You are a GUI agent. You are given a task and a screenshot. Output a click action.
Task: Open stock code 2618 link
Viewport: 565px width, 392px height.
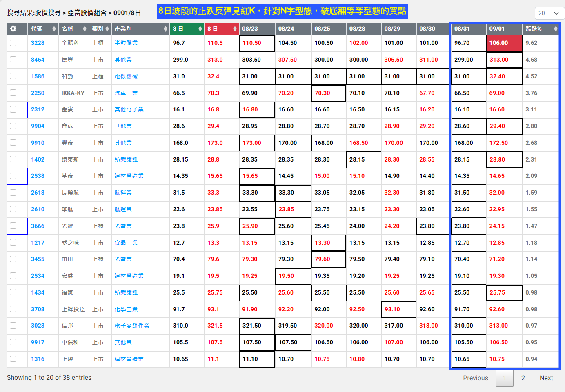[38, 193]
